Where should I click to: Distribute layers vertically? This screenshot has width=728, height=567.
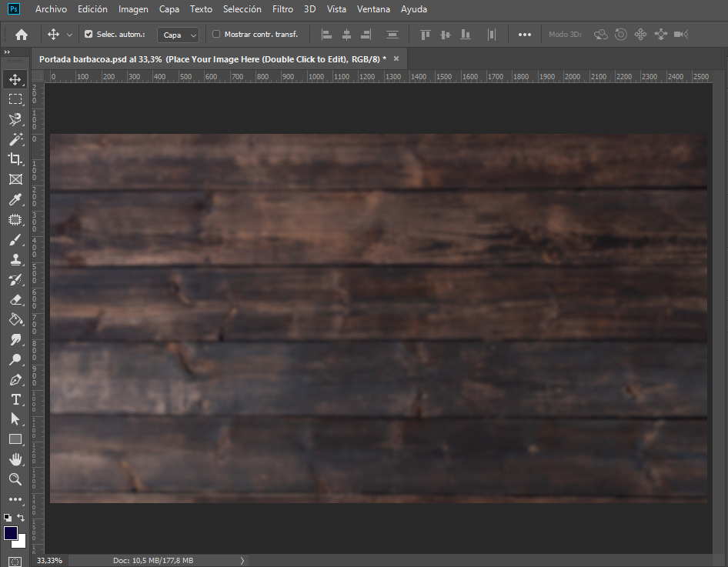tap(392, 35)
